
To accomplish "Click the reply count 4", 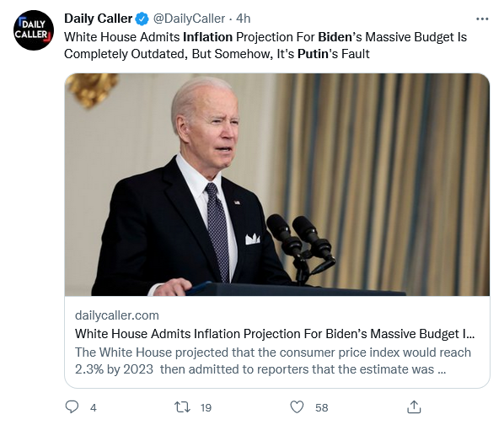I will click(x=94, y=408).
